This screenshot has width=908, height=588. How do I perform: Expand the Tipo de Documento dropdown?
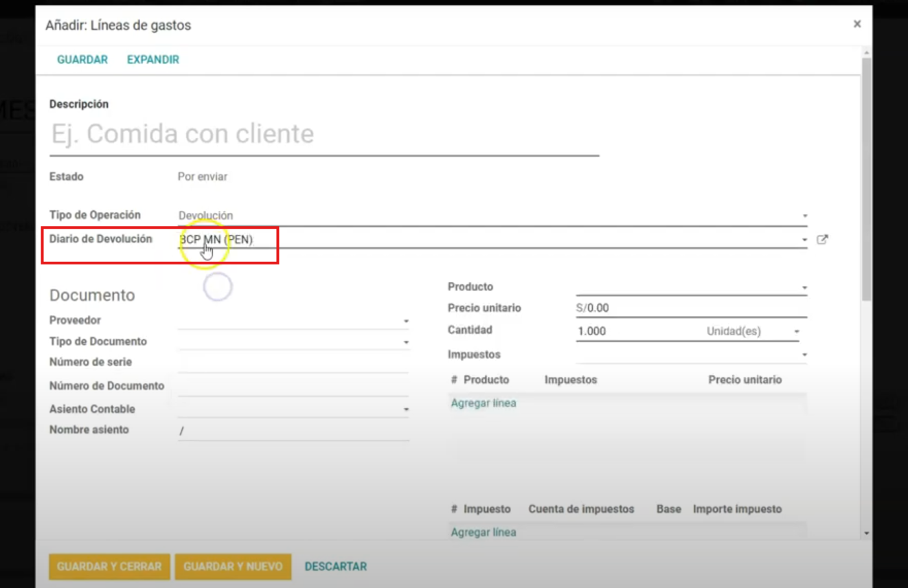[x=405, y=341]
